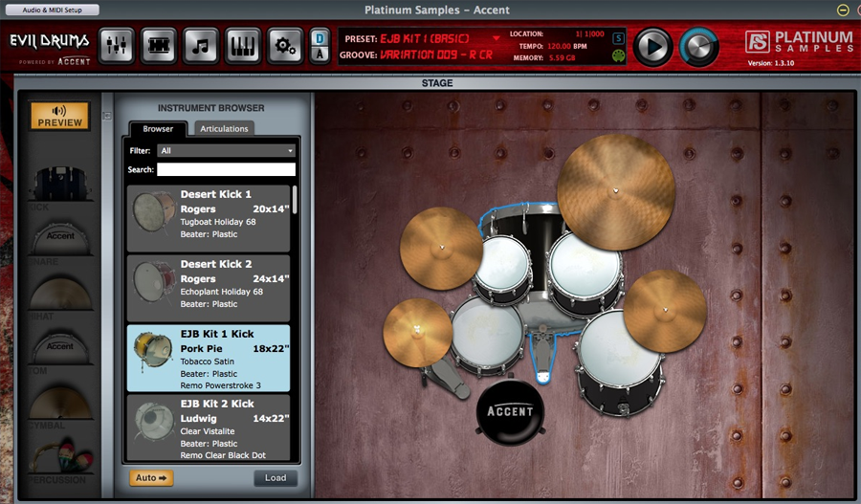The image size is (861, 504).
Task: Click the right crash cymbal on stage
Action: [665, 311]
